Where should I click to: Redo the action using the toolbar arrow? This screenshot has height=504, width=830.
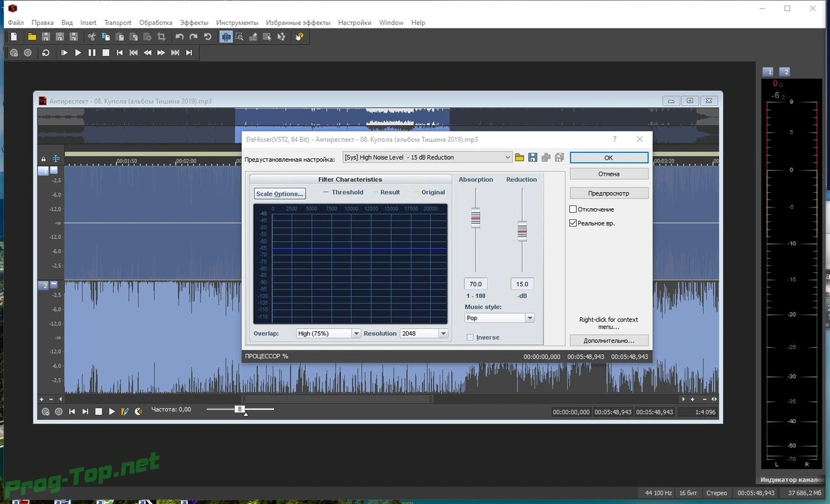coord(193,37)
